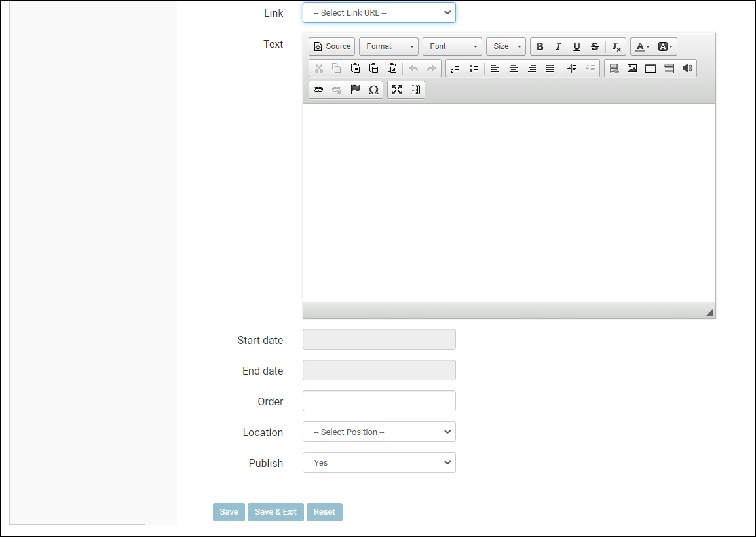Toggle strikethrough formatting
The width and height of the screenshot is (756, 537).
coord(595,46)
